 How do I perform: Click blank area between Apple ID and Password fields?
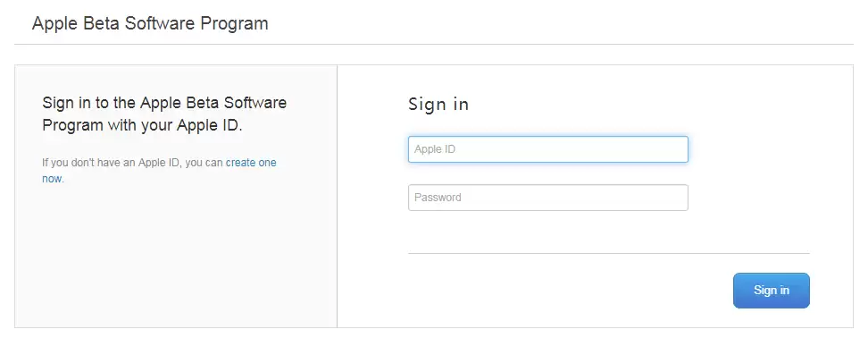tap(548, 173)
